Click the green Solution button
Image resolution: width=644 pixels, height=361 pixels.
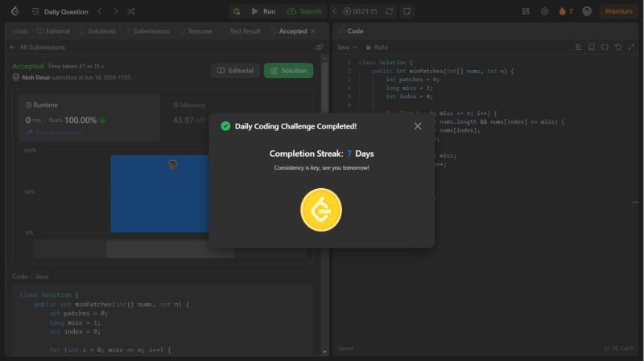[288, 71]
